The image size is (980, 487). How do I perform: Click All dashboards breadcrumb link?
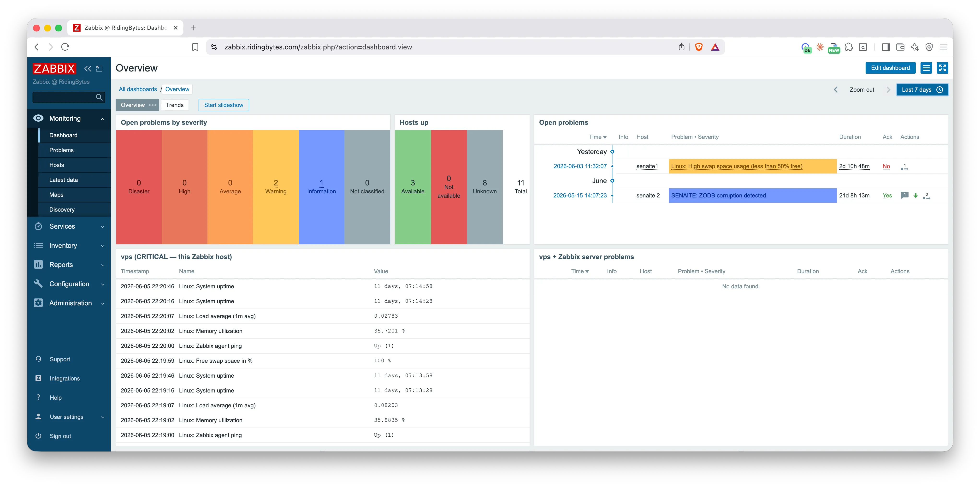138,89
